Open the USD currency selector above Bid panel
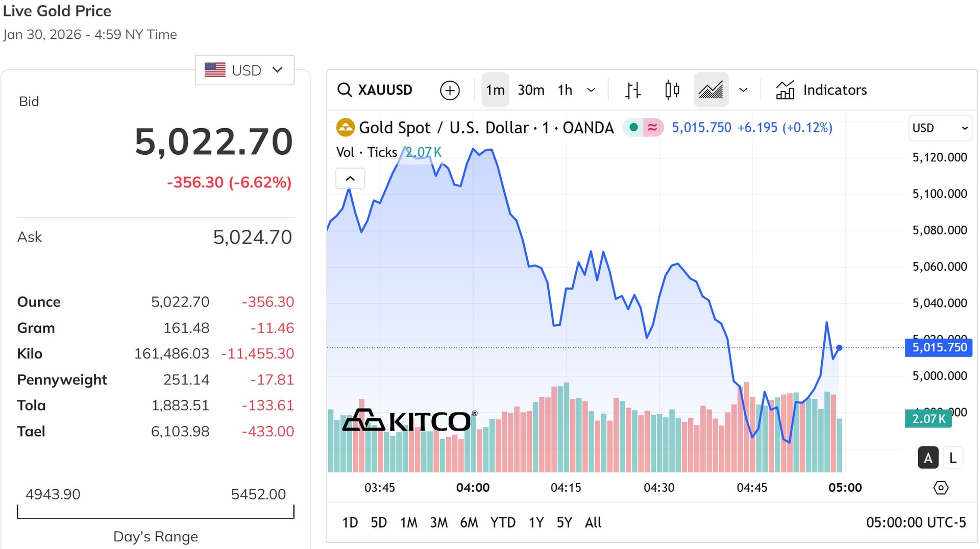This screenshot has height=549, width=980. (244, 70)
